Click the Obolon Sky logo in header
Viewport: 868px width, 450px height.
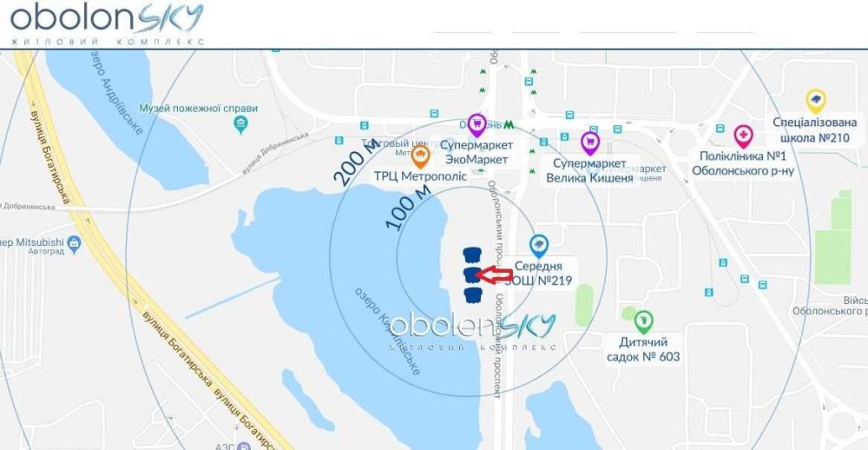108,24
